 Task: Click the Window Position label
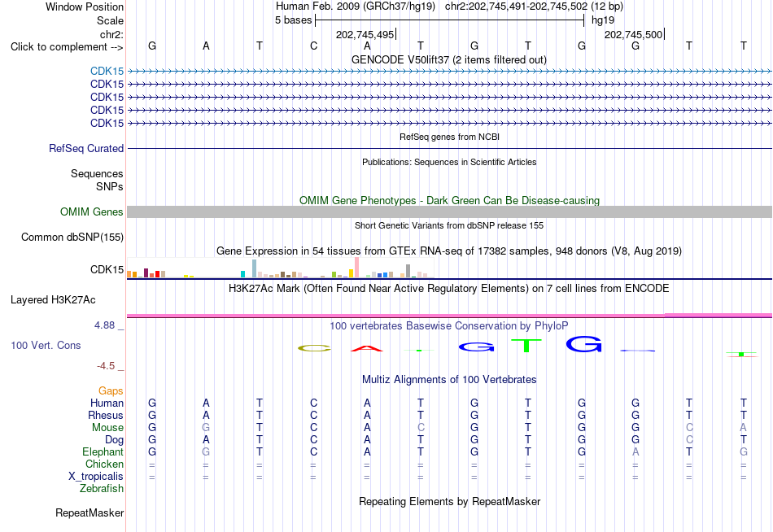(85, 7)
